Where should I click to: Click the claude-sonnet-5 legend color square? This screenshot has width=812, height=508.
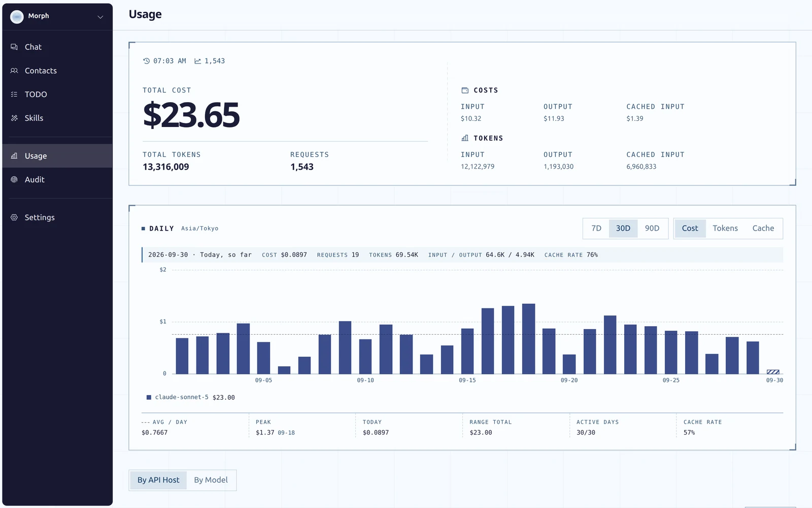tap(149, 397)
